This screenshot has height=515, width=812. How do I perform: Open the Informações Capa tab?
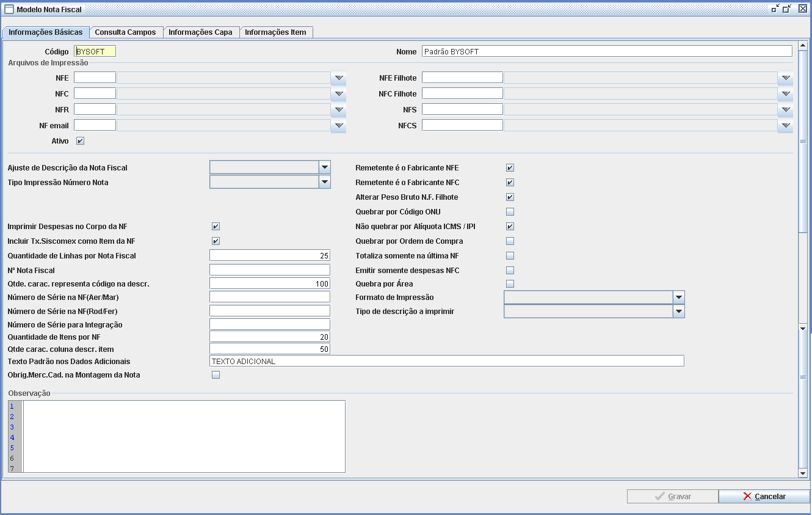click(201, 32)
